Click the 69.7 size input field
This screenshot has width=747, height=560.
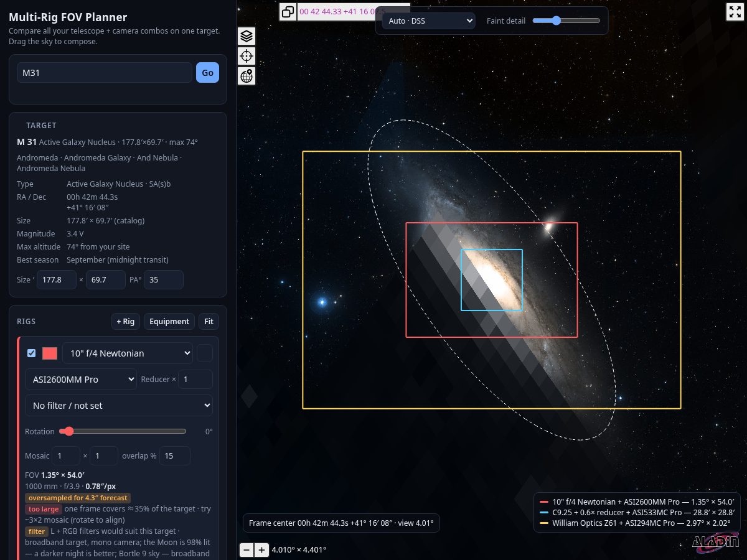(106, 280)
